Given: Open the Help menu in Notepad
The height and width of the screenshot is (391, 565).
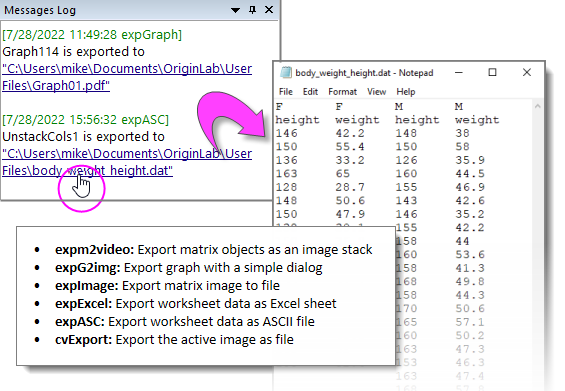Looking at the screenshot, I should [406, 92].
